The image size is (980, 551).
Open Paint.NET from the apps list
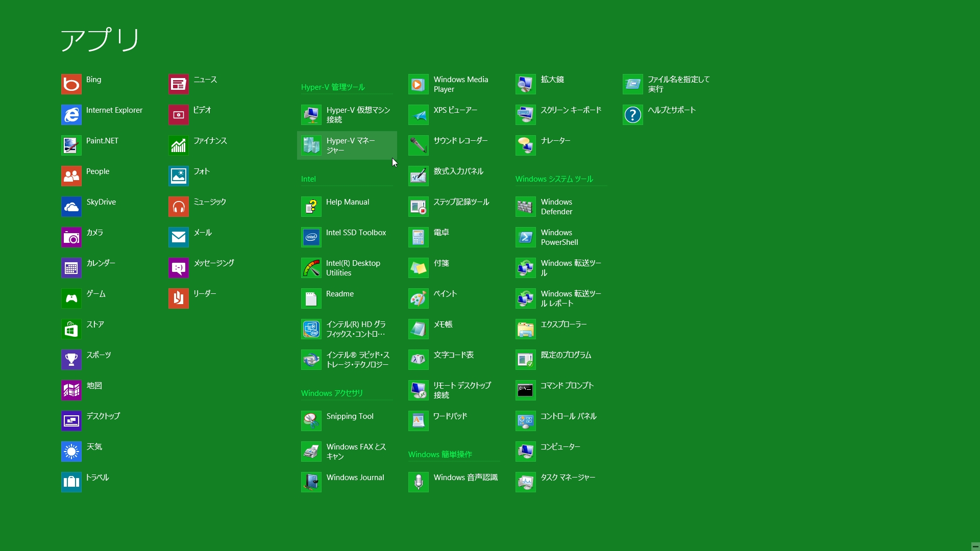tap(71, 145)
